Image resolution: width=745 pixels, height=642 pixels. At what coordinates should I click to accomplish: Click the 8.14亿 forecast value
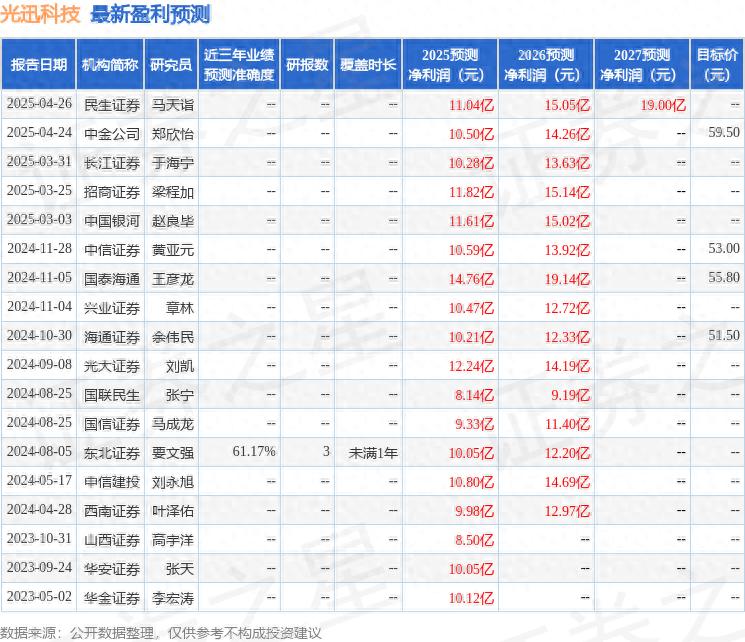[474, 395]
